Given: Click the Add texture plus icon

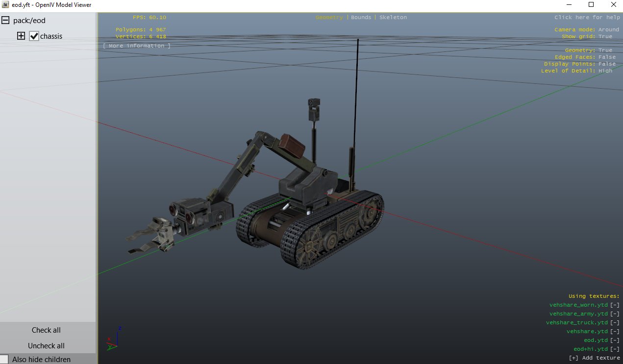Looking at the screenshot, I should (573, 358).
